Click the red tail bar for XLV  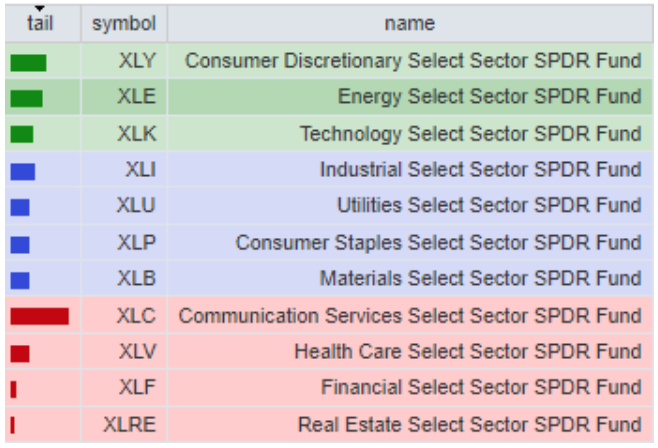pyautogui.click(x=20, y=353)
